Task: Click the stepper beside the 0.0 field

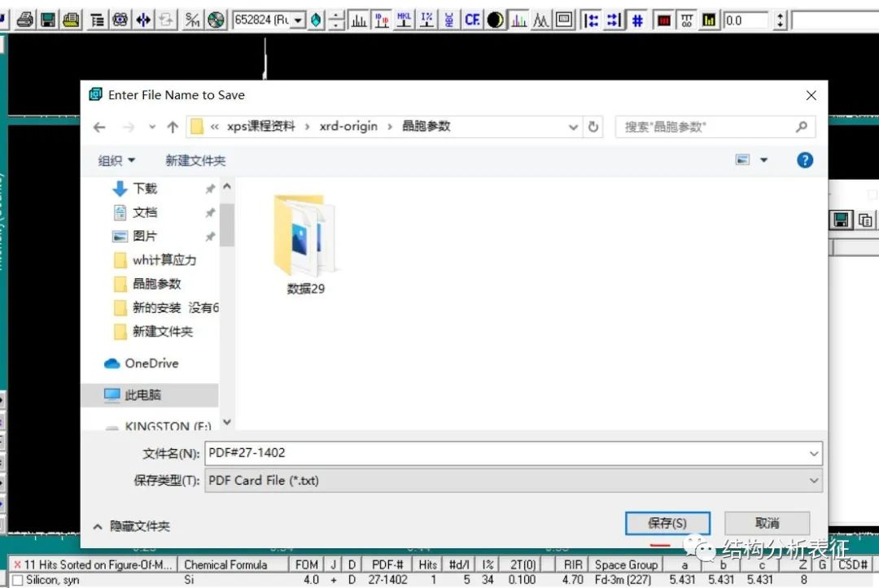Action: pos(780,20)
